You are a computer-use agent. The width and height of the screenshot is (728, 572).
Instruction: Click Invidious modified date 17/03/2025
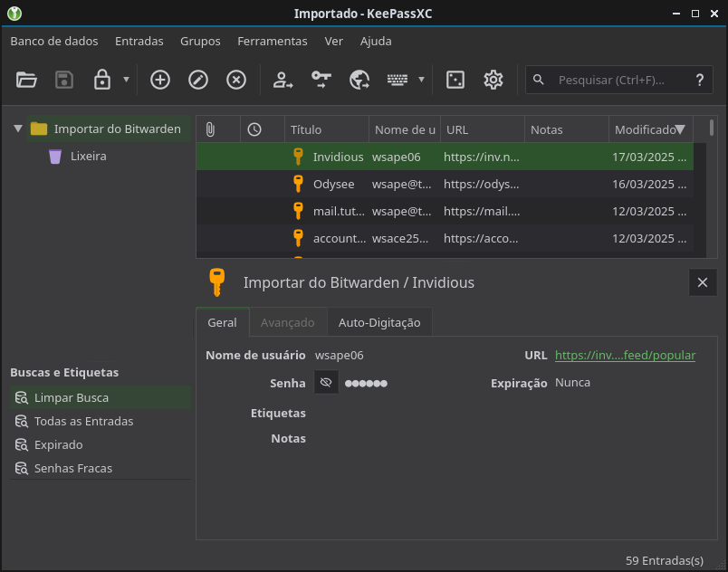[649, 157]
